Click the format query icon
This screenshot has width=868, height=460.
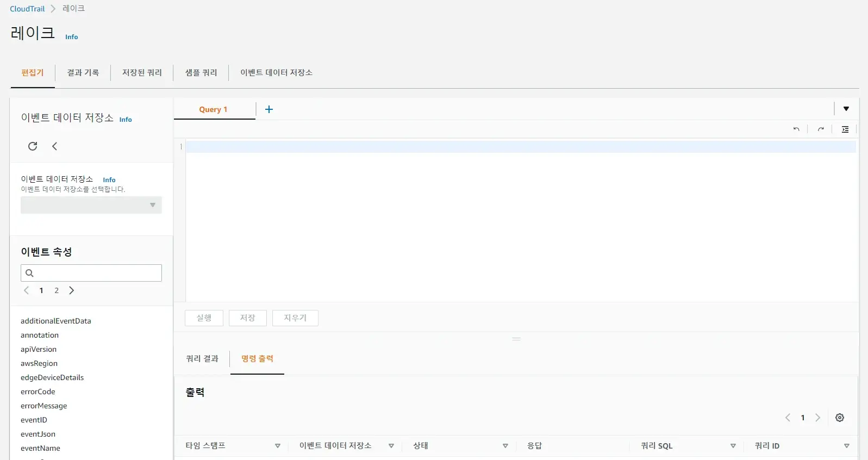click(845, 129)
